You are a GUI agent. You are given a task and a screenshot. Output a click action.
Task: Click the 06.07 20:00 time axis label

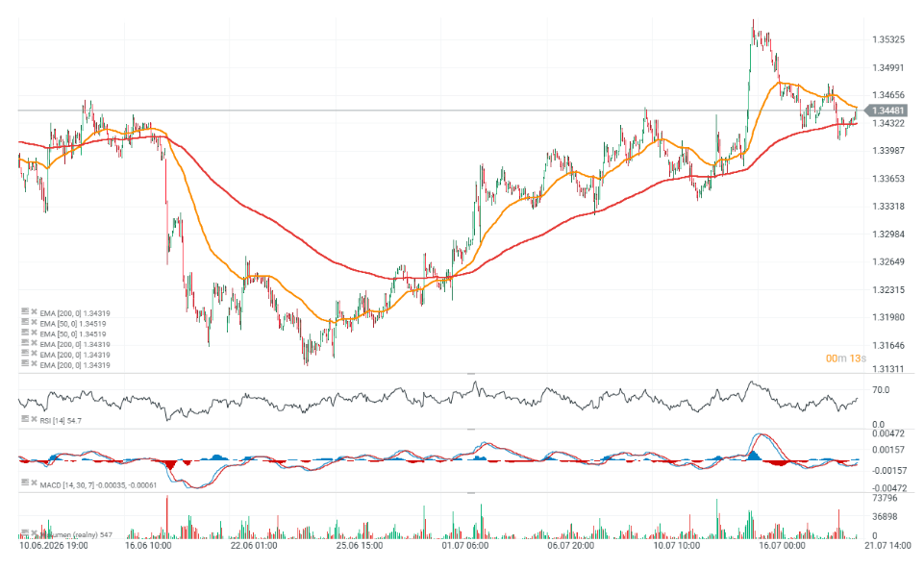570,546
